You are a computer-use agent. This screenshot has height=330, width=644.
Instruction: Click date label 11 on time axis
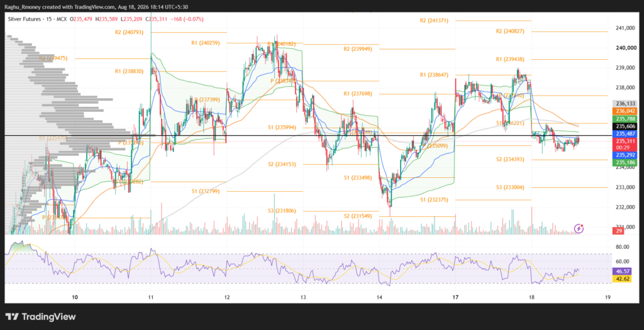[151, 297]
